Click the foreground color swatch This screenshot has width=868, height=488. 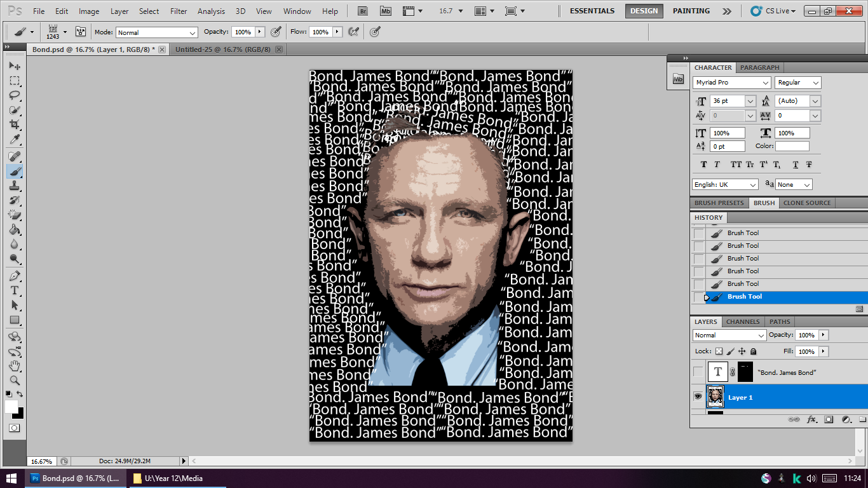[x=11, y=407]
